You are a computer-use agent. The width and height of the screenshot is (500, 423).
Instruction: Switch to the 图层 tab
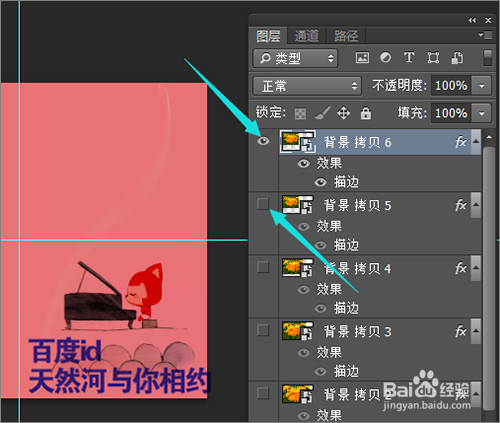[x=268, y=36]
